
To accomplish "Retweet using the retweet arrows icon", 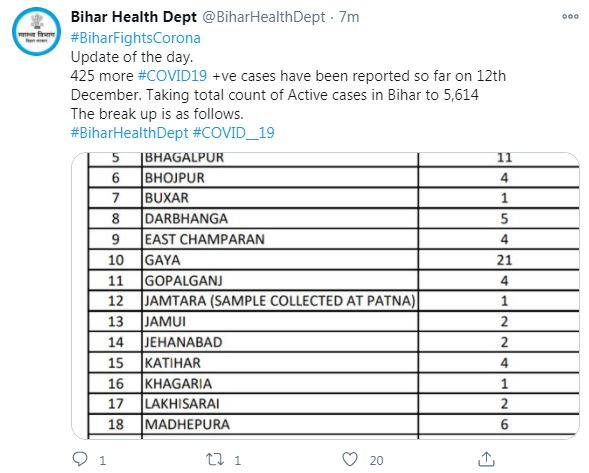I will point(215,459).
